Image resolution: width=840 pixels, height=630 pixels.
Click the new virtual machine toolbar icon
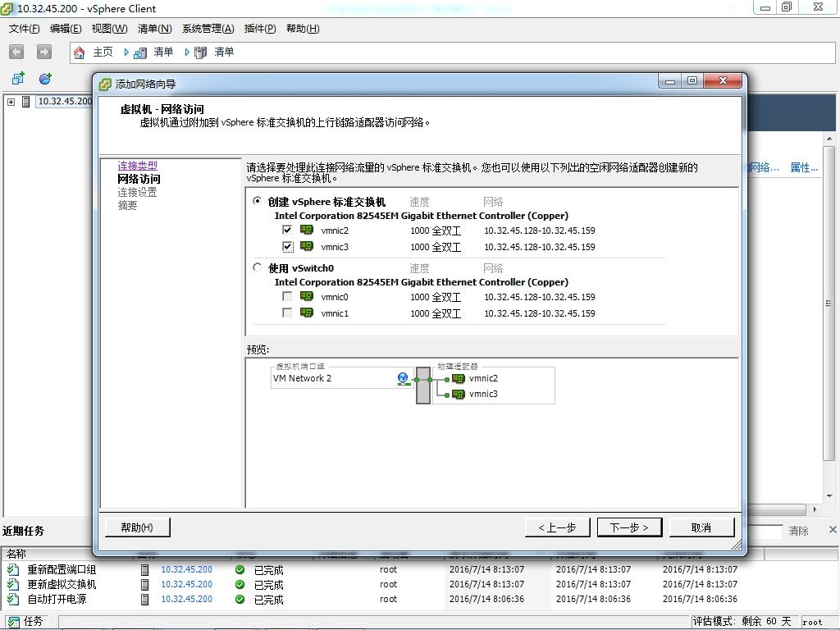tap(18, 79)
